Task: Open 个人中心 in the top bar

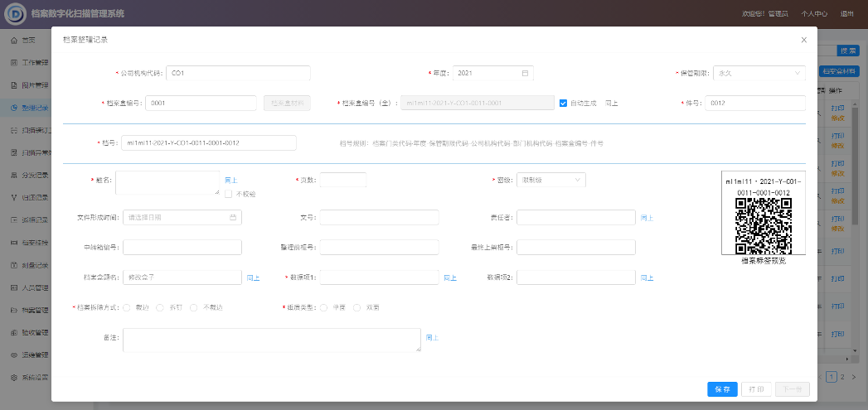Action: 814,14
